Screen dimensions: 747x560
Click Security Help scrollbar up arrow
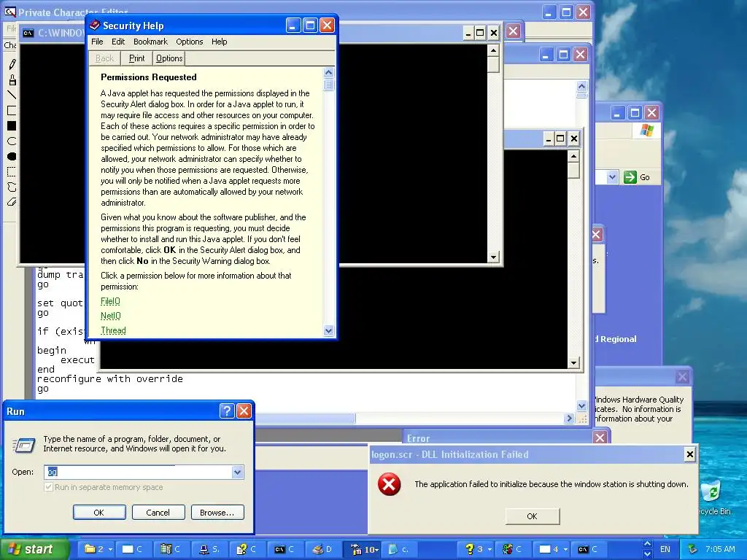(328, 72)
